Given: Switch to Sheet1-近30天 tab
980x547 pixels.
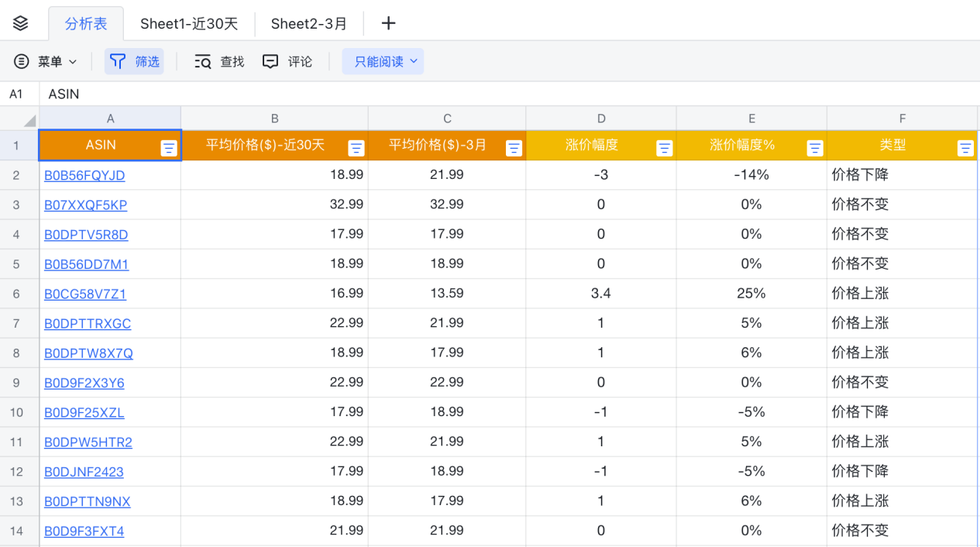Looking at the screenshot, I should coord(189,23).
